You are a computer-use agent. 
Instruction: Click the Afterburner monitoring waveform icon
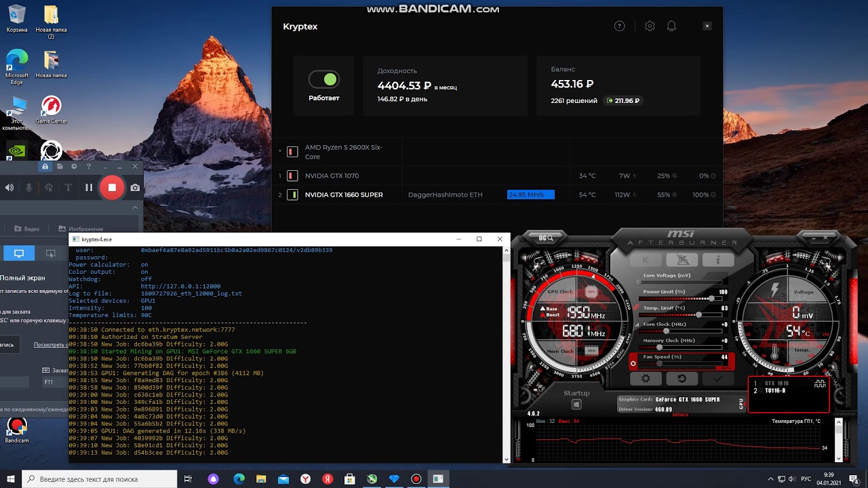[x=820, y=384]
